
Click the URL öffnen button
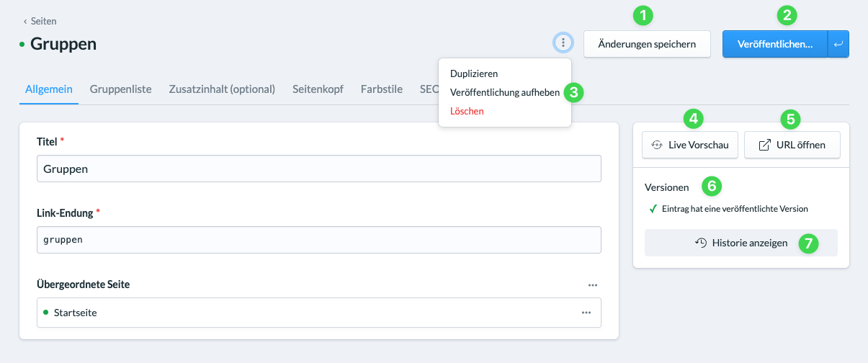792,145
